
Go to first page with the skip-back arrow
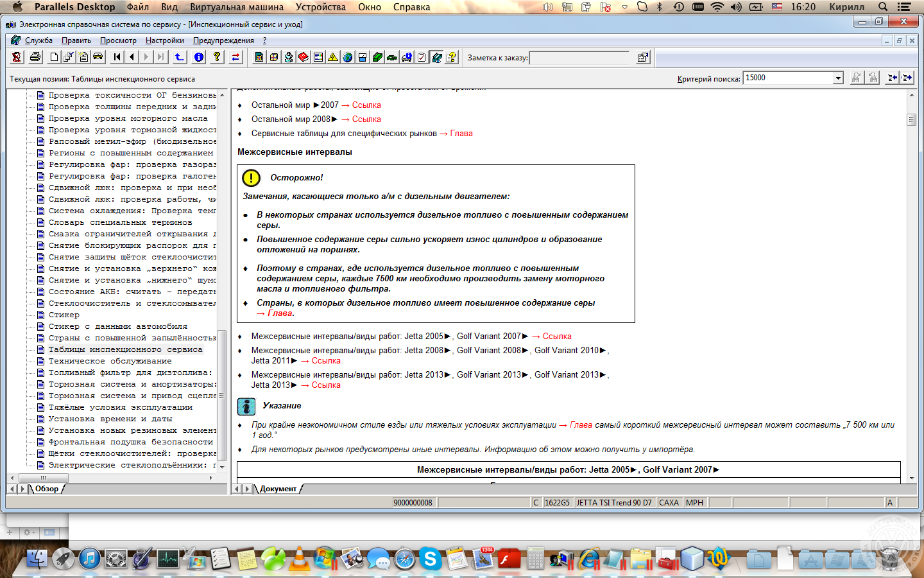[117, 57]
